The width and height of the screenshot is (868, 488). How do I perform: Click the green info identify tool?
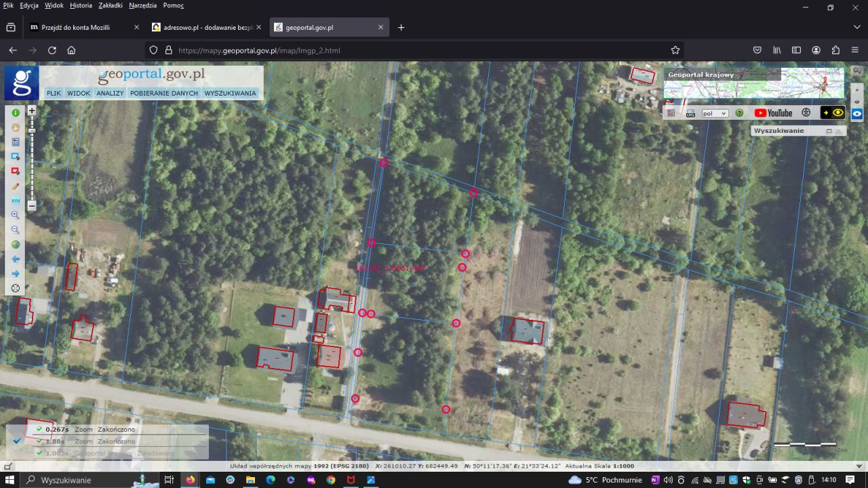[15, 113]
